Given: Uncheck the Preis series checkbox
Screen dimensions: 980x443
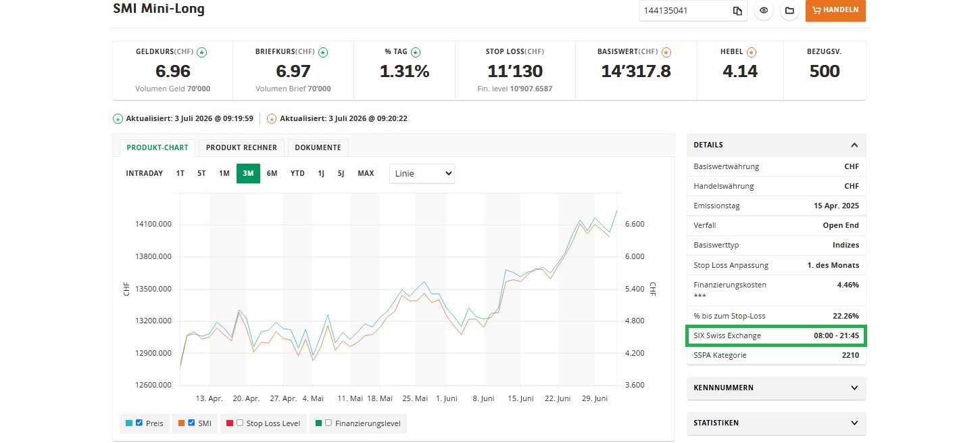Looking at the screenshot, I should pos(139,423).
